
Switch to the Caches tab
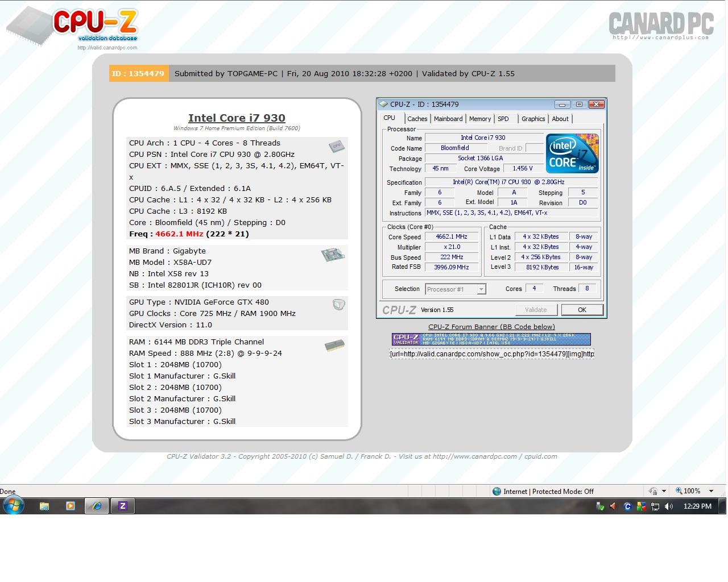tap(417, 119)
